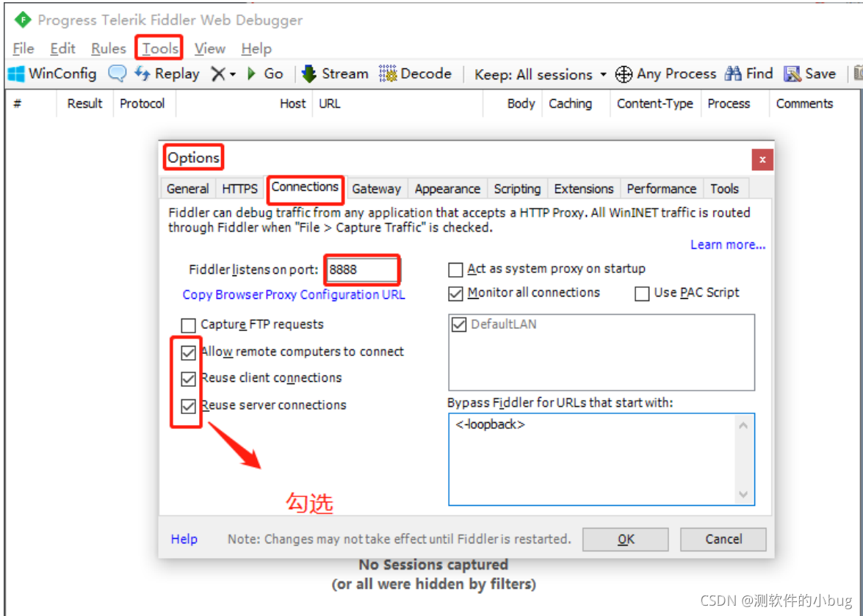Open the Edit menu

point(62,49)
